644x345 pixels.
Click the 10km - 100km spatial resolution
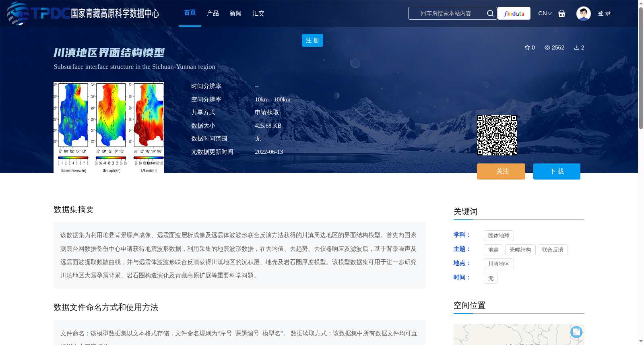click(272, 99)
